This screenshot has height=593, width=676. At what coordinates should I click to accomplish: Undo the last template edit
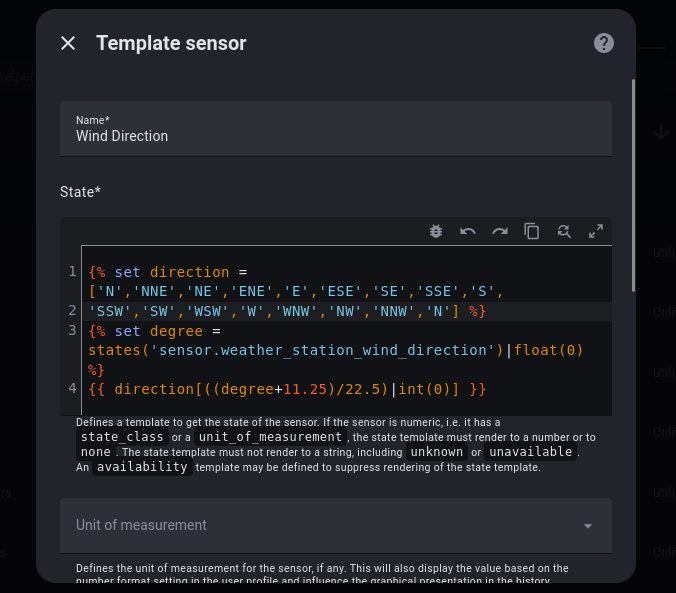click(x=468, y=231)
